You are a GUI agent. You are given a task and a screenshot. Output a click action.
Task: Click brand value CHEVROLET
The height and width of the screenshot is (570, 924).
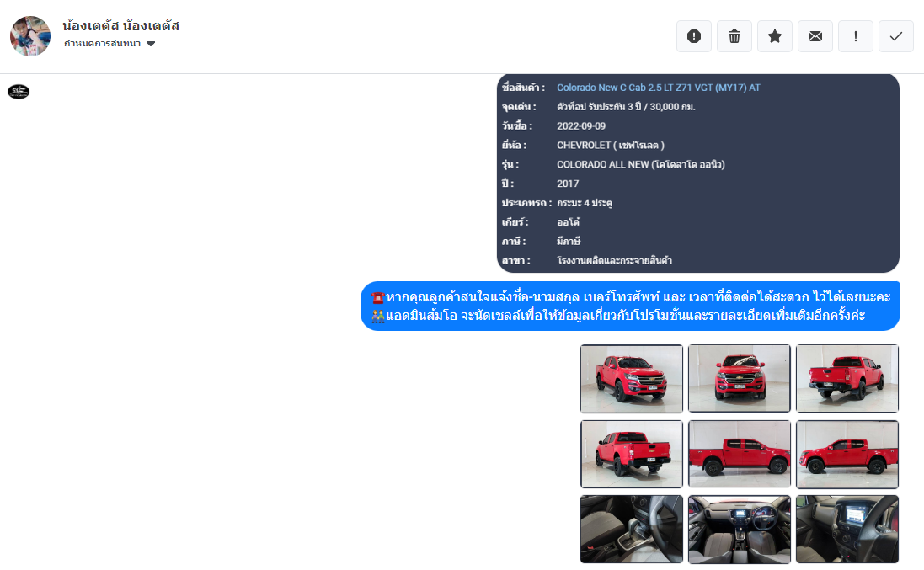[611, 146]
